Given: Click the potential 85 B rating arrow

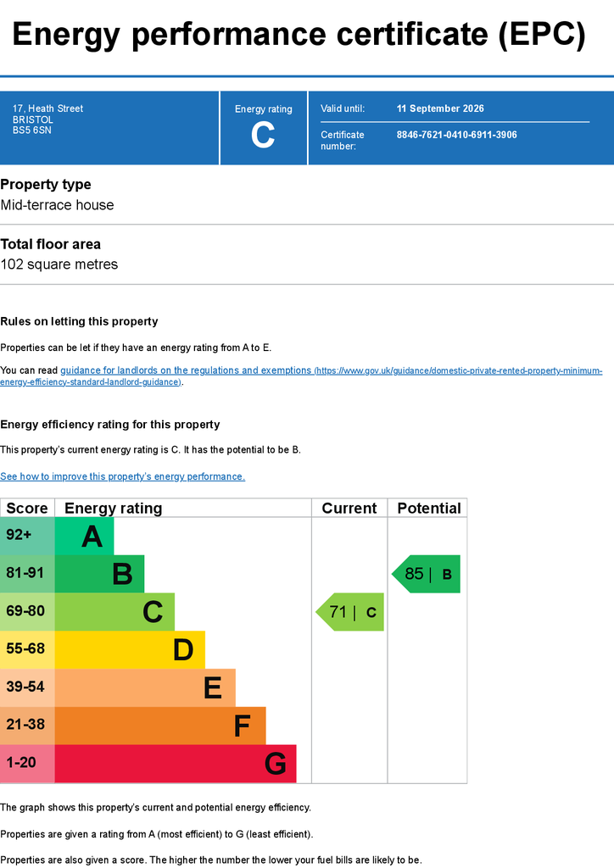Looking at the screenshot, I should (426, 574).
